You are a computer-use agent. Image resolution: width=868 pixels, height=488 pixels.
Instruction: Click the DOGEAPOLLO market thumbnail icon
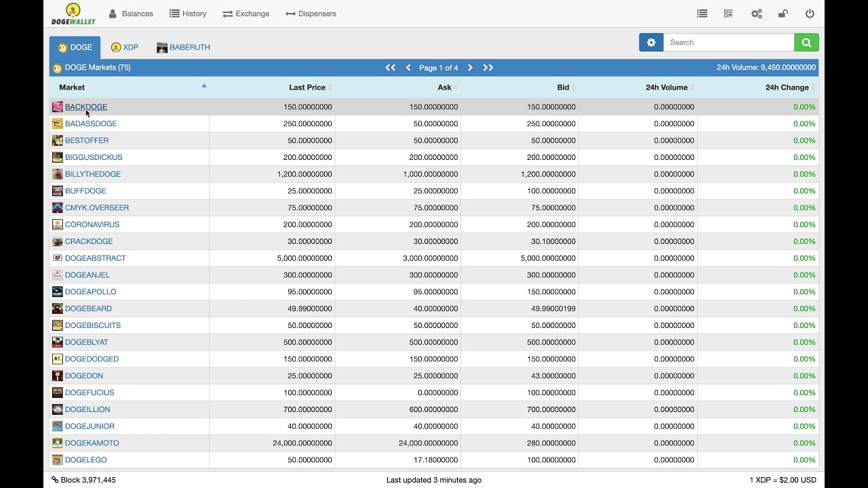tap(58, 291)
